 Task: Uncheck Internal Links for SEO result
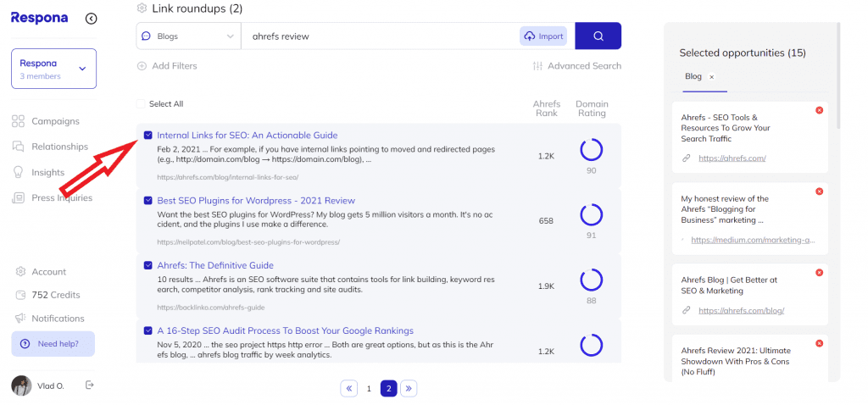(x=147, y=135)
